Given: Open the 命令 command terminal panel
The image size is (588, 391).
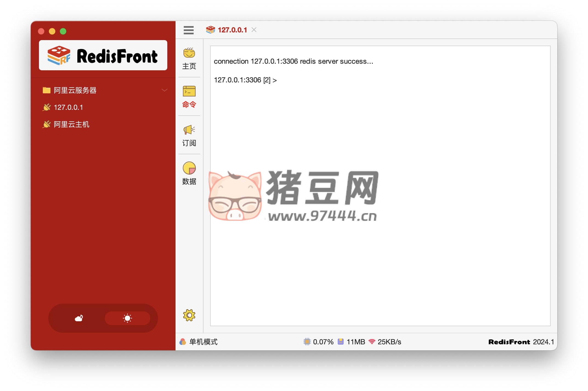Looking at the screenshot, I should 189,97.
